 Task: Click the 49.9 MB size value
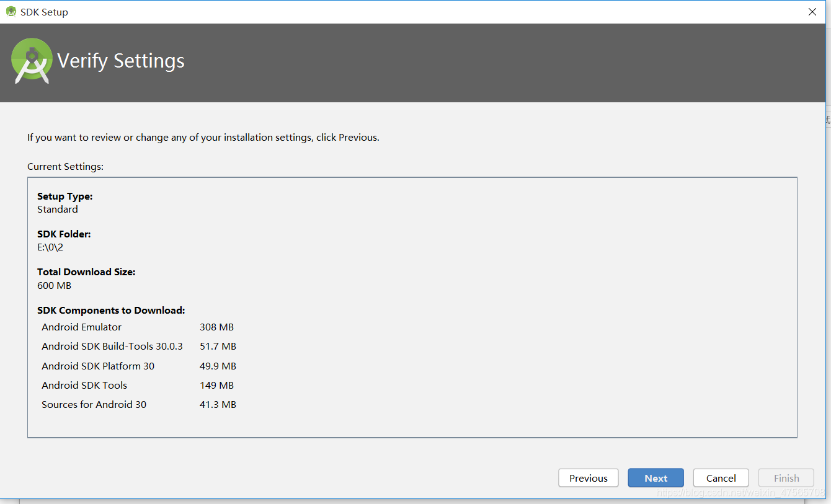click(x=218, y=366)
